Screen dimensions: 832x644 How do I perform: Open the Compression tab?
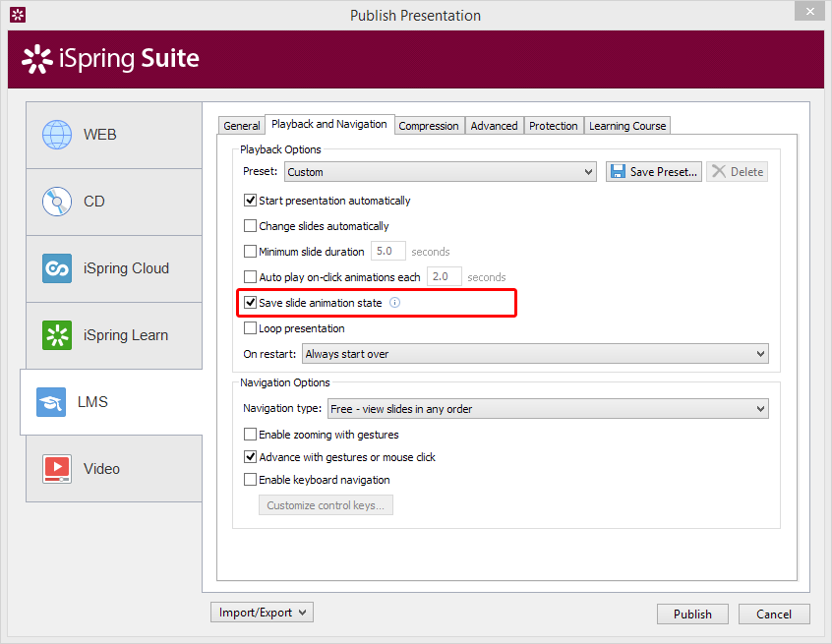429,126
